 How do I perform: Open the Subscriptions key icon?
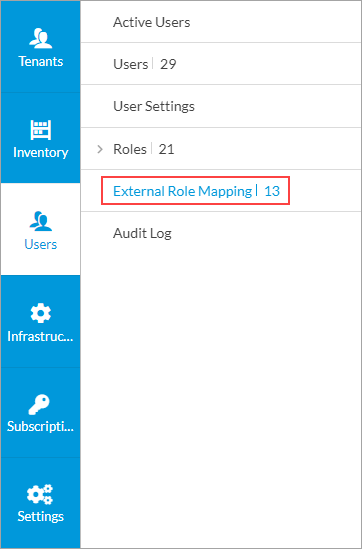[39, 405]
